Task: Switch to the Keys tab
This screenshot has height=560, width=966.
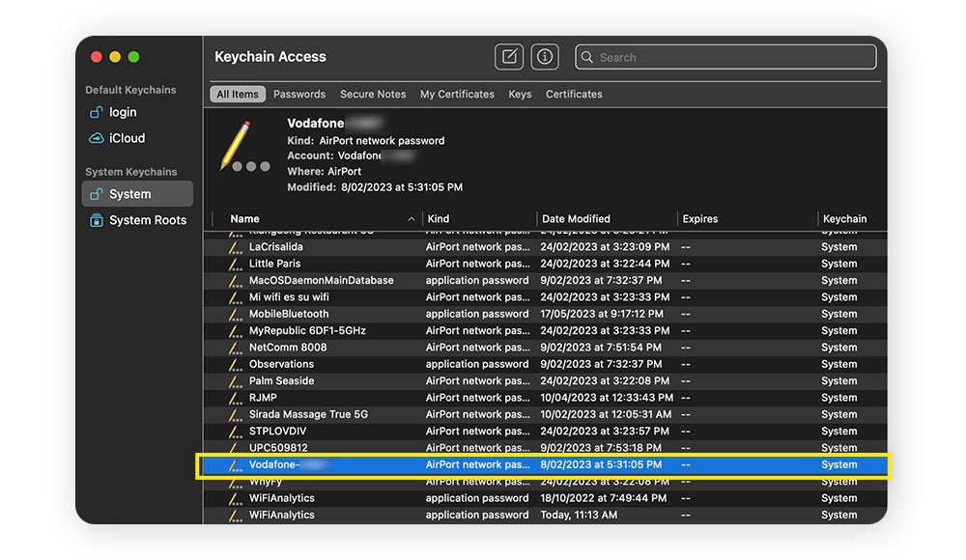Action: click(x=520, y=95)
